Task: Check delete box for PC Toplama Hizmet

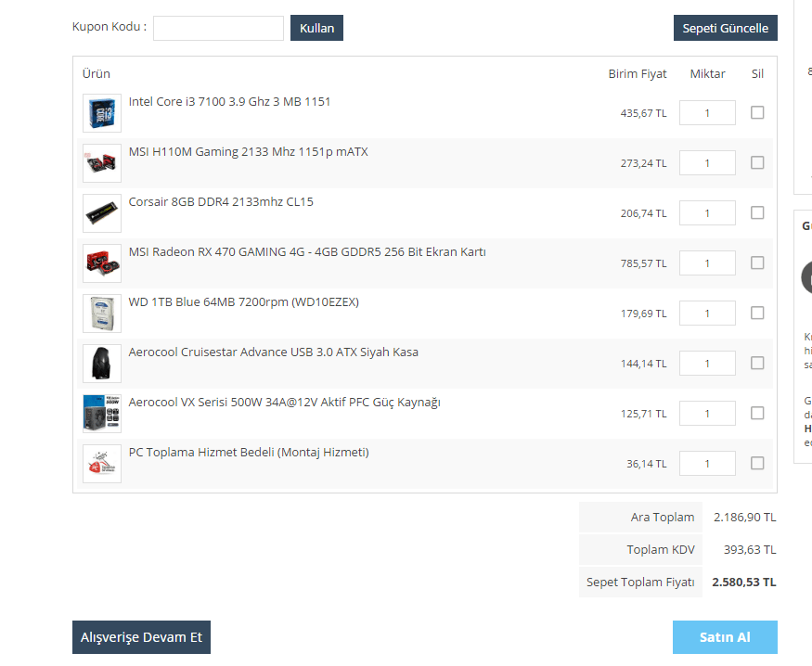Action: (757, 463)
